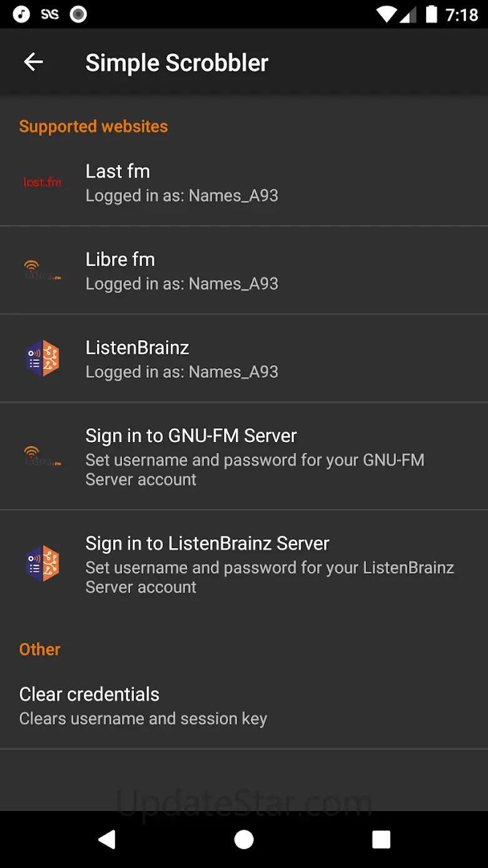The width and height of the screenshot is (488, 868).
Task: Tap the music note status bar icon
Action: click(21, 14)
